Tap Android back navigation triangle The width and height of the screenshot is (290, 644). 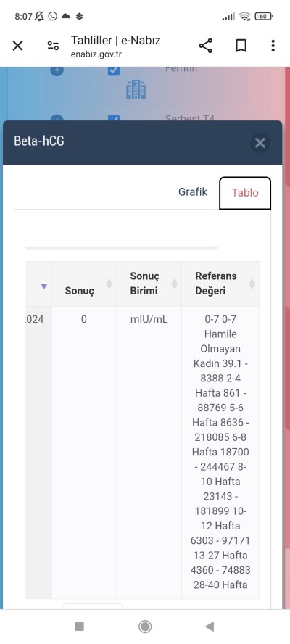coord(210,627)
